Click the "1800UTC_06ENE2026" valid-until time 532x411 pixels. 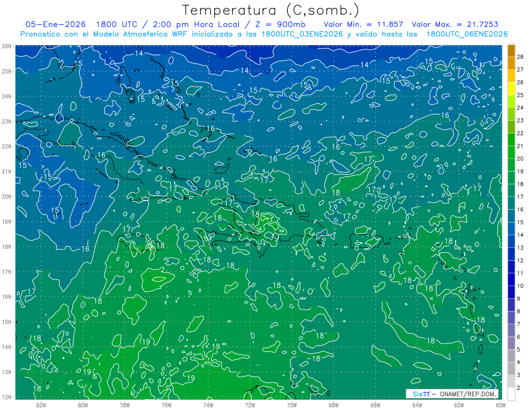(x=467, y=34)
